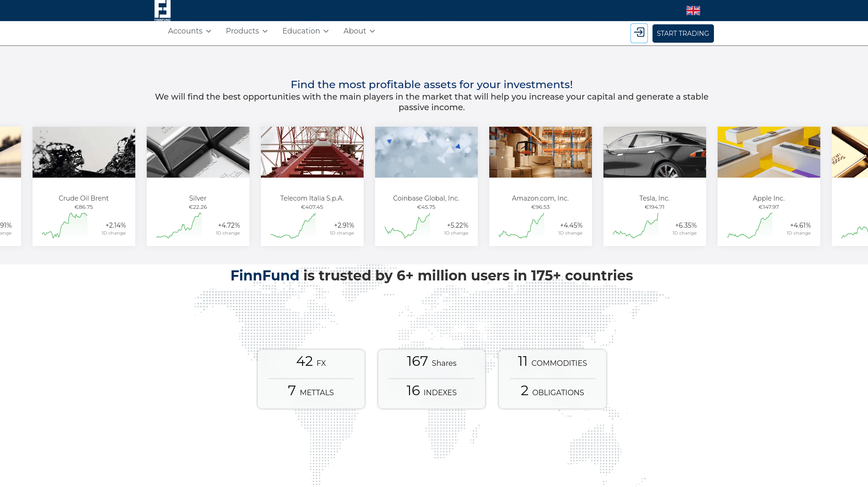Click the Amazon.com price chart sparkline
The image size is (868, 487).
pos(521,227)
